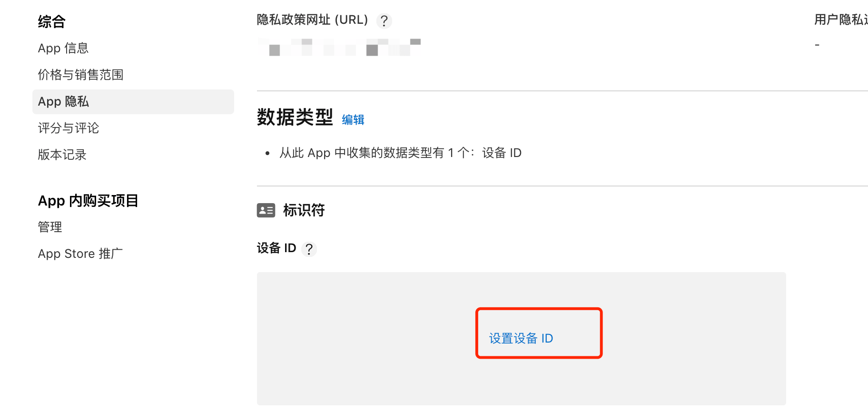The height and width of the screenshot is (412, 868).
Task: Open 管理 under App 内购买项目
Action: pos(49,227)
